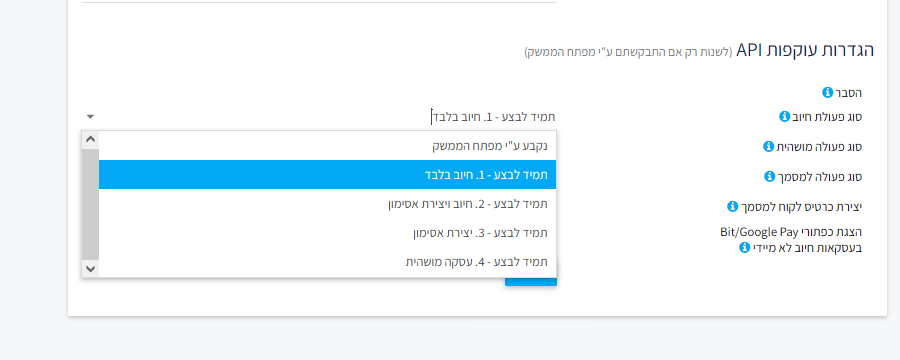Click the dropdown list scroll-up arrow

click(x=90, y=140)
